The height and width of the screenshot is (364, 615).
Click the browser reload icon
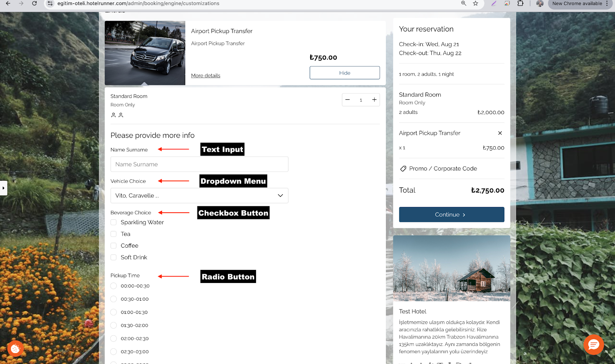(x=34, y=3)
